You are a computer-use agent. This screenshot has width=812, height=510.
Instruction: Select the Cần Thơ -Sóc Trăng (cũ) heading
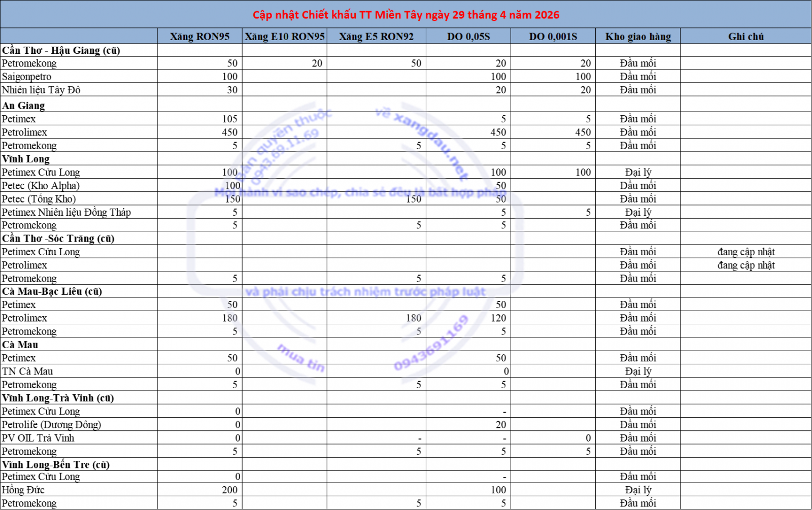pos(58,239)
